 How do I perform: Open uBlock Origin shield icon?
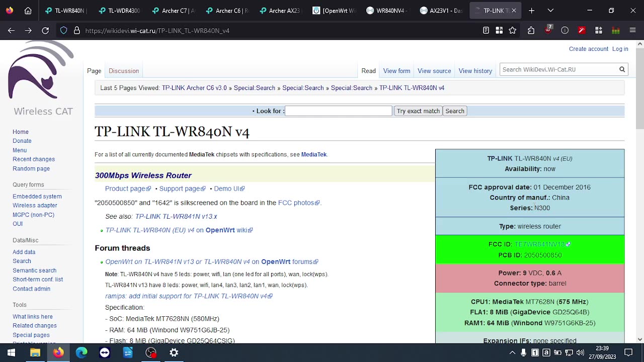(548, 30)
